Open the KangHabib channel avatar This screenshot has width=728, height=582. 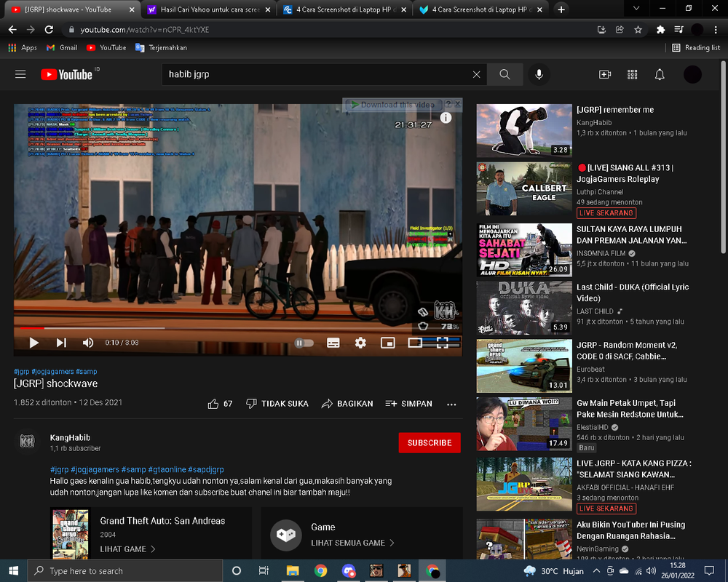27,441
